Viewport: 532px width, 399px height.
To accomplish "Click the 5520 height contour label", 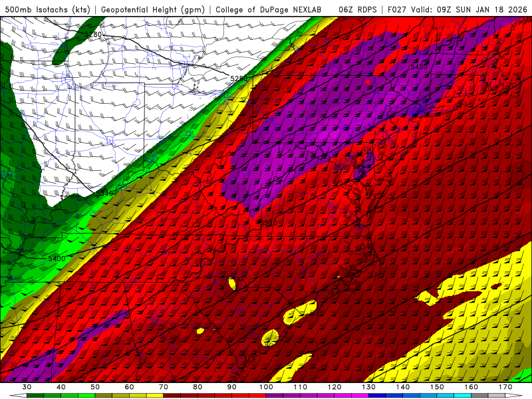I will tap(269, 223).
